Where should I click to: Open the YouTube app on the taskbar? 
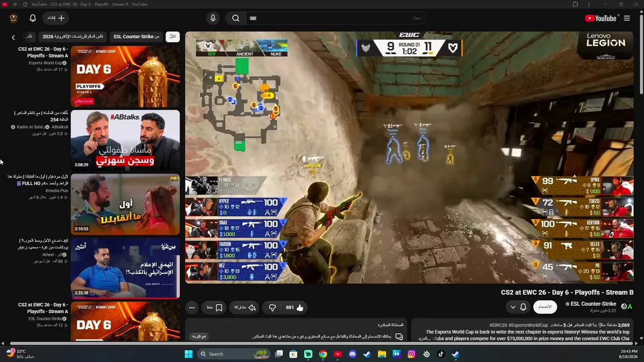[x=338, y=354]
